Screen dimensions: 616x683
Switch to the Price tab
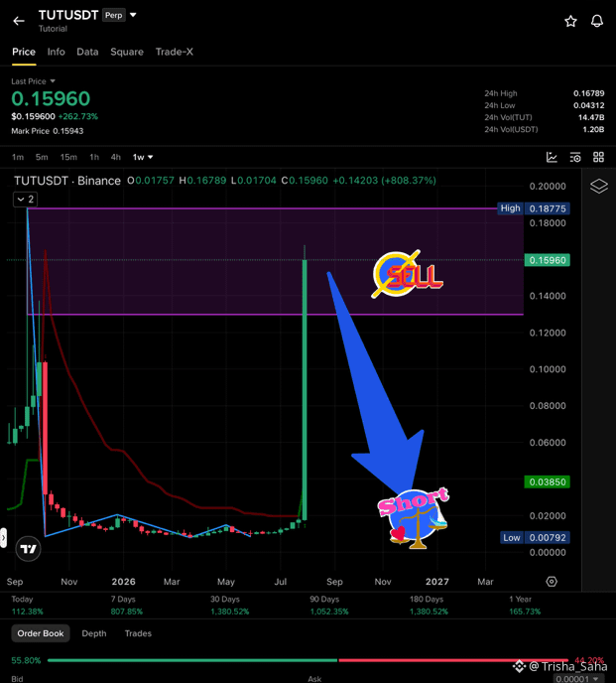tap(24, 52)
